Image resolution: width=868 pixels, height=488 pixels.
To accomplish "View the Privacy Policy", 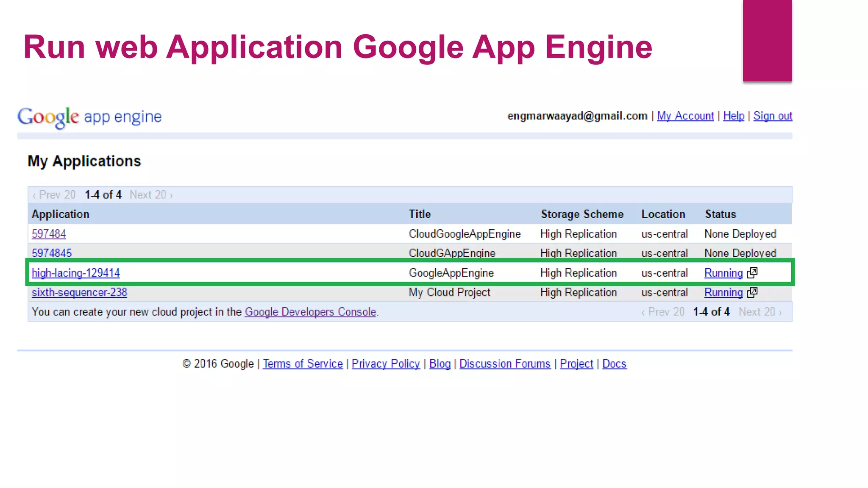I will [x=386, y=363].
